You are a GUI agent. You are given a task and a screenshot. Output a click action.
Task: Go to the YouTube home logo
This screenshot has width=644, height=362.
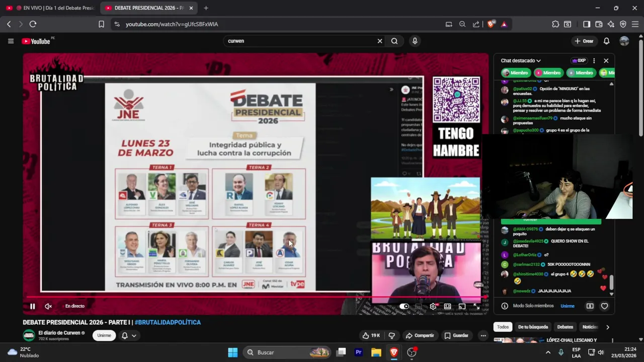coord(36,41)
